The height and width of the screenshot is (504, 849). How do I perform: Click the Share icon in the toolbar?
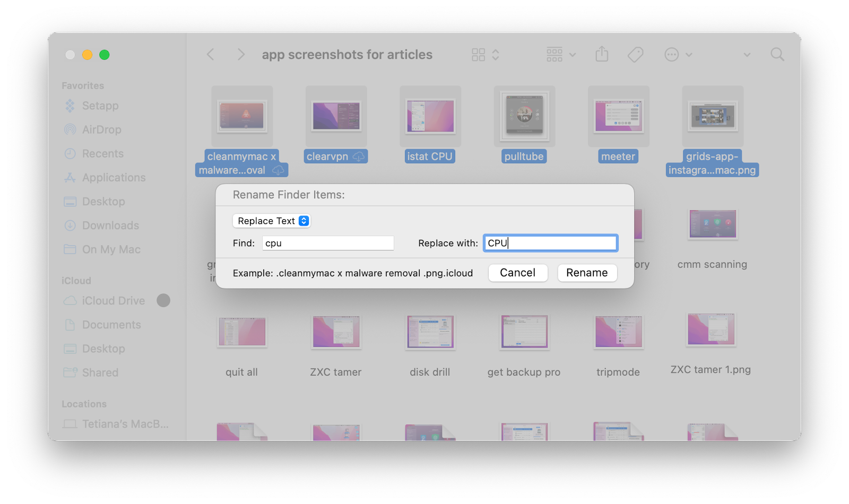(x=601, y=54)
